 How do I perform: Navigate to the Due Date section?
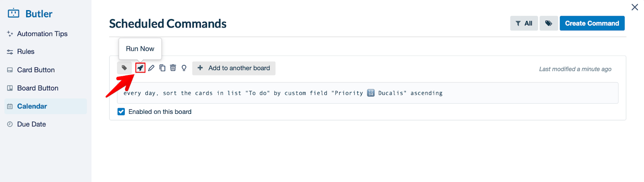pyautogui.click(x=31, y=124)
